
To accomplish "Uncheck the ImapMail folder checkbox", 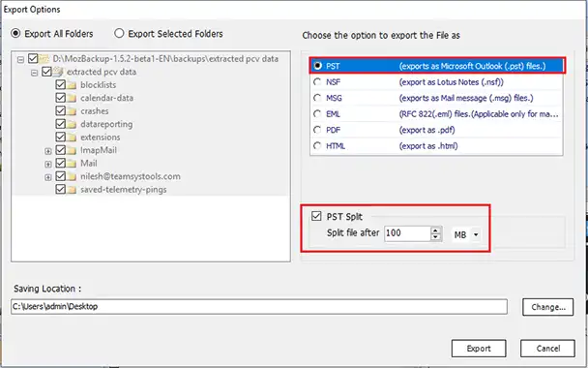I will coord(60,150).
